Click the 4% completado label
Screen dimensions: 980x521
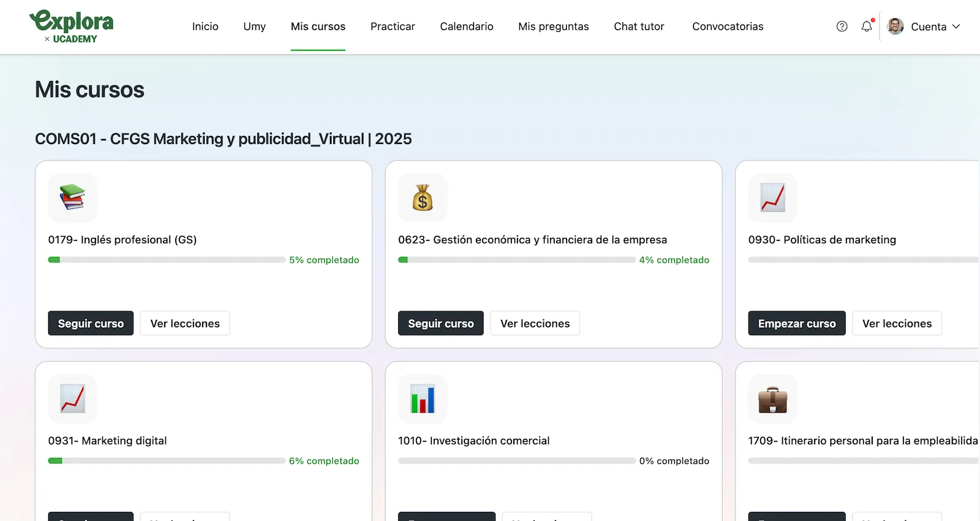click(674, 260)
